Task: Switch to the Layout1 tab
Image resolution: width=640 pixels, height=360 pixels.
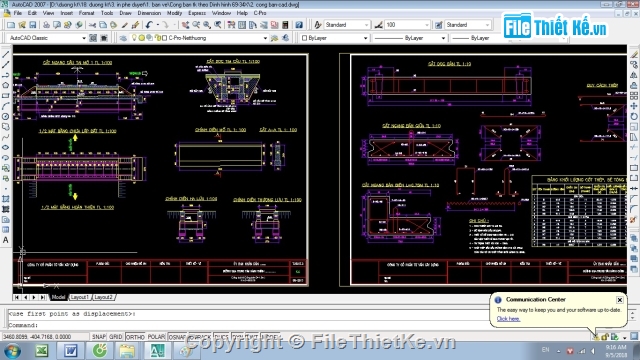Action: [x=80, y=297]
